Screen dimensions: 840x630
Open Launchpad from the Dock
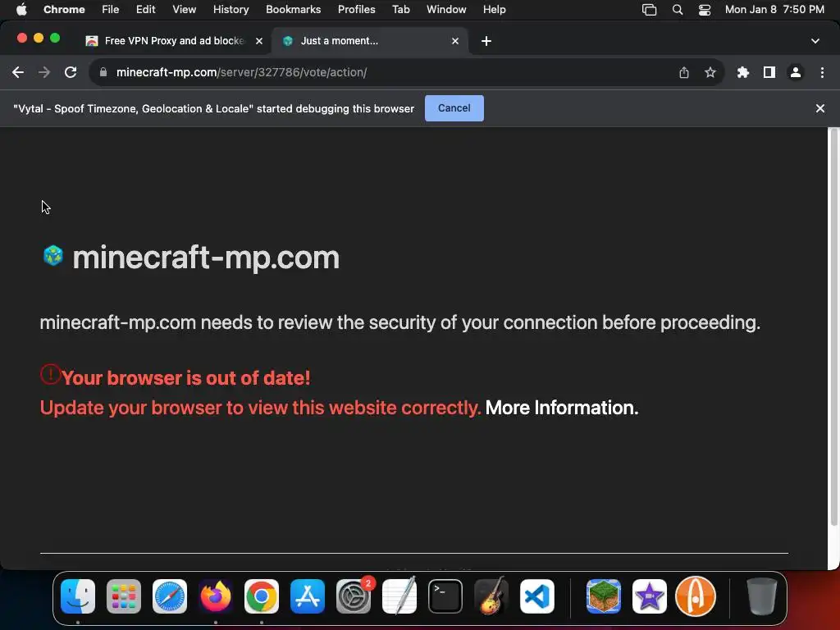tap(124, 596)
